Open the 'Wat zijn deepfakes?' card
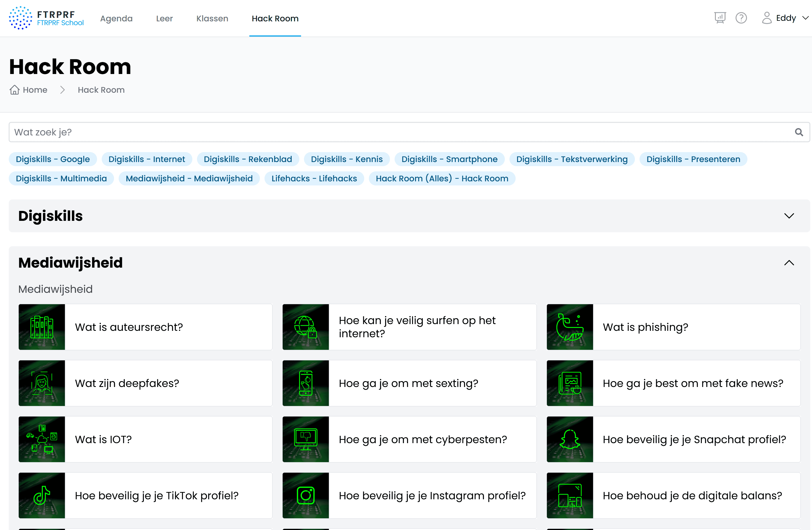Screen dimensions: 812x530 coord(145,383)
